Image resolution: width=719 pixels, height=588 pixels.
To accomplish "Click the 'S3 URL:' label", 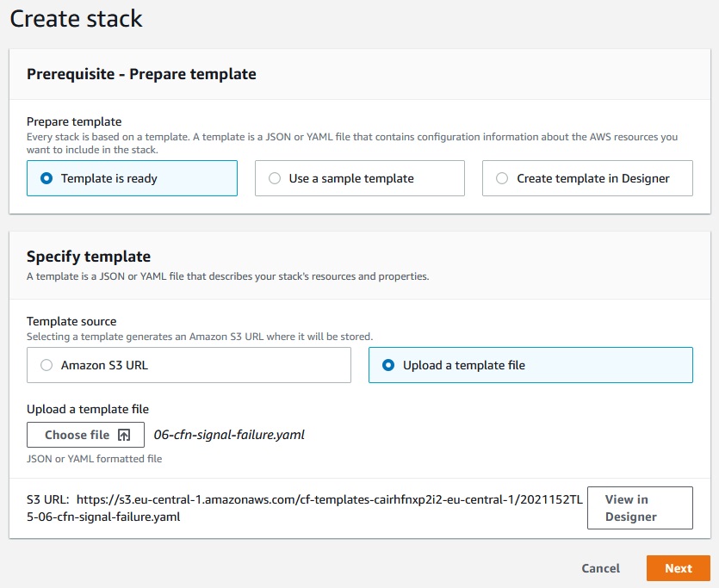I will [x=48, y=499].
